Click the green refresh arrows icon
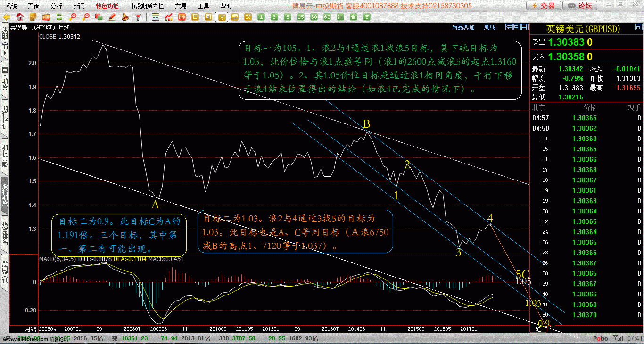This screenshot has width=644, height=344. coord(59,17)
